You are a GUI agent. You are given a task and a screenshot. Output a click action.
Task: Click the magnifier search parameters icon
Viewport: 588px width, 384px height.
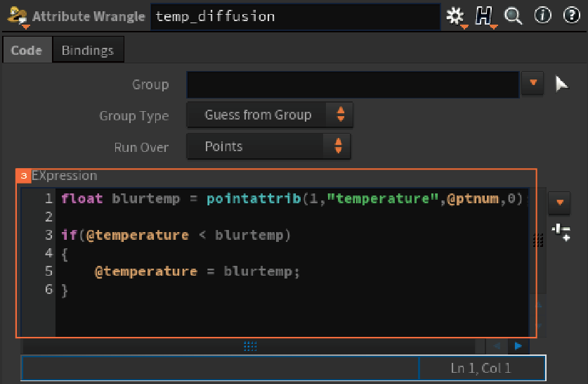click(513, 16)
